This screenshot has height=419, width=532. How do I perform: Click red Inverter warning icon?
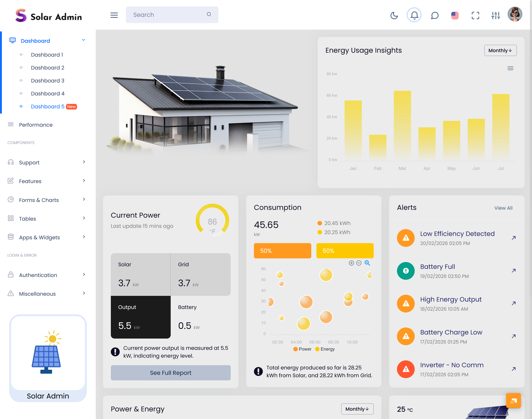coord(406,369)
